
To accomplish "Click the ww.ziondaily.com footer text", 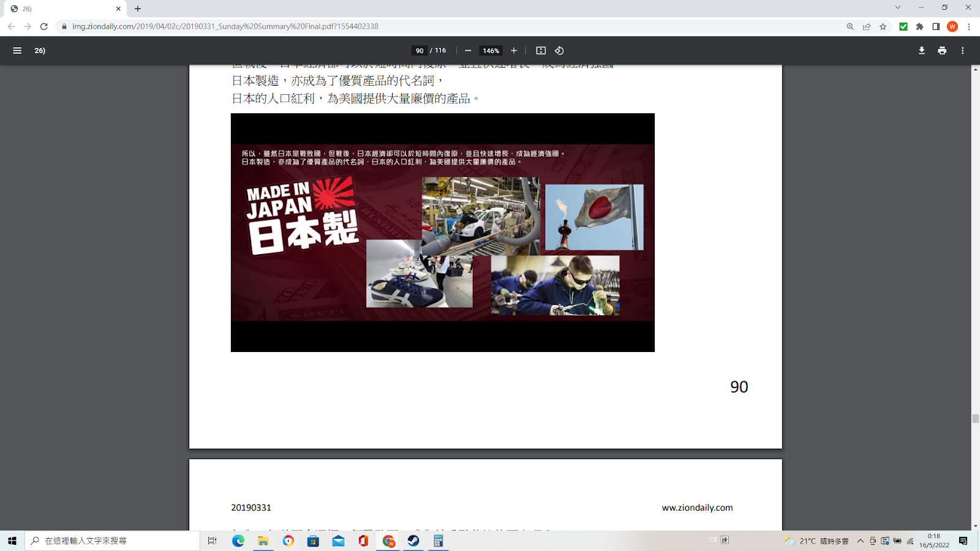I will pyautogui.click(x=697, y=508).
